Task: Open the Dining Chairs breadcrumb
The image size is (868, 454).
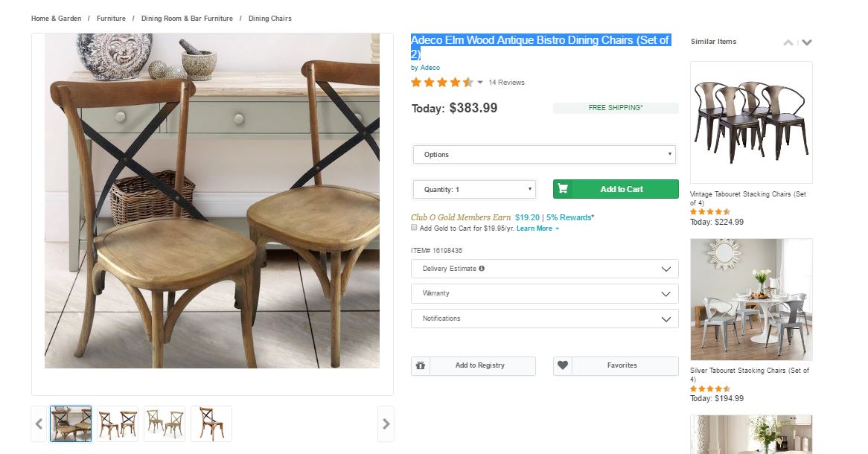Action: point(270,19)
